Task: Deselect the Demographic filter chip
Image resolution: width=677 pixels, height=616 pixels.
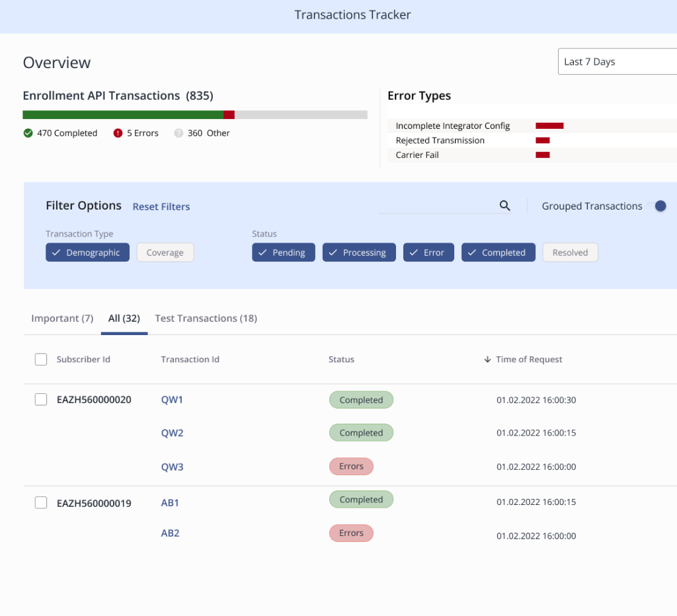Action: [x=87, y=252]
